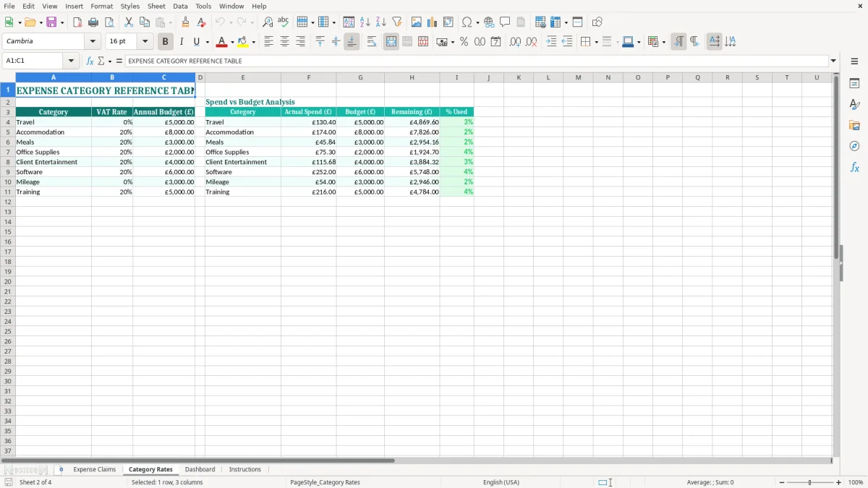This screenshot has height=488, width=868.
Task: Click the Export as PDF icon
Action: click(x=77, y=22)
